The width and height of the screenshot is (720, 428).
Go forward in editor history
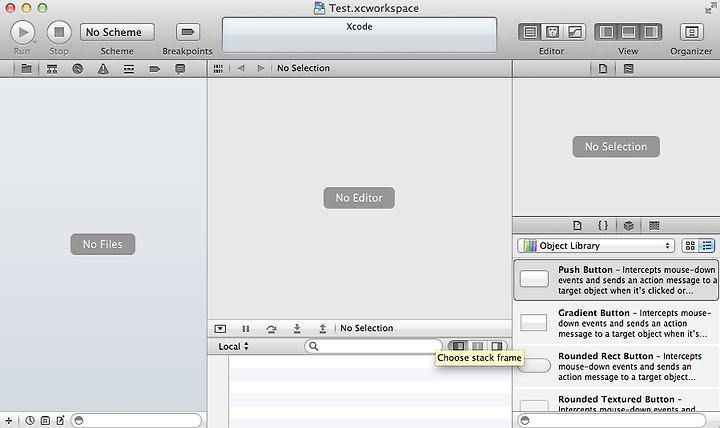[x=261, y=68]
